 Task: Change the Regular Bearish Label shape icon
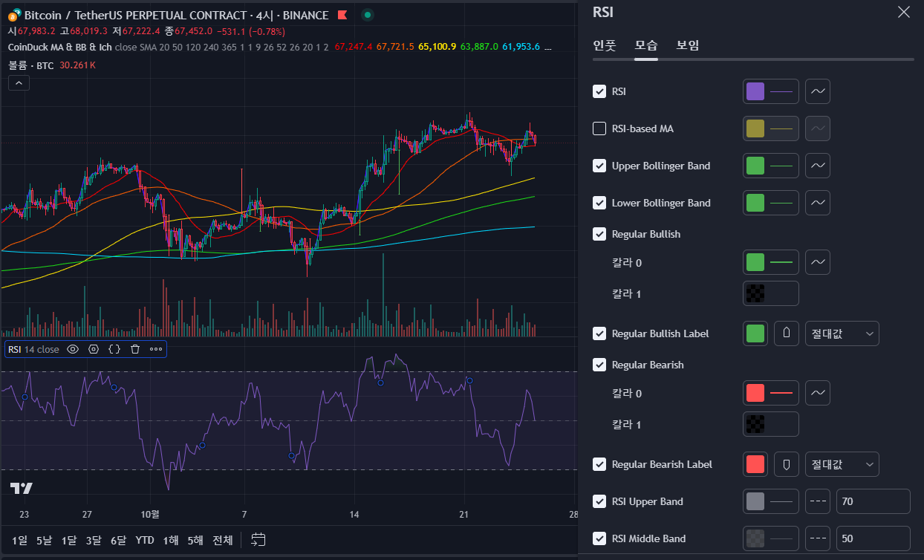click(787, 464)
